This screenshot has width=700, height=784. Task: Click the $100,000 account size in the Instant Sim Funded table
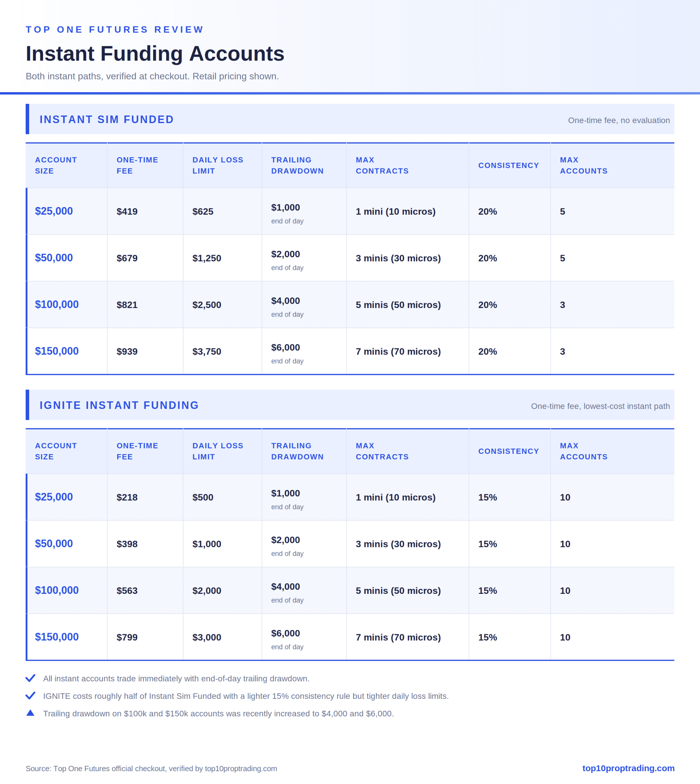[57, 304]
